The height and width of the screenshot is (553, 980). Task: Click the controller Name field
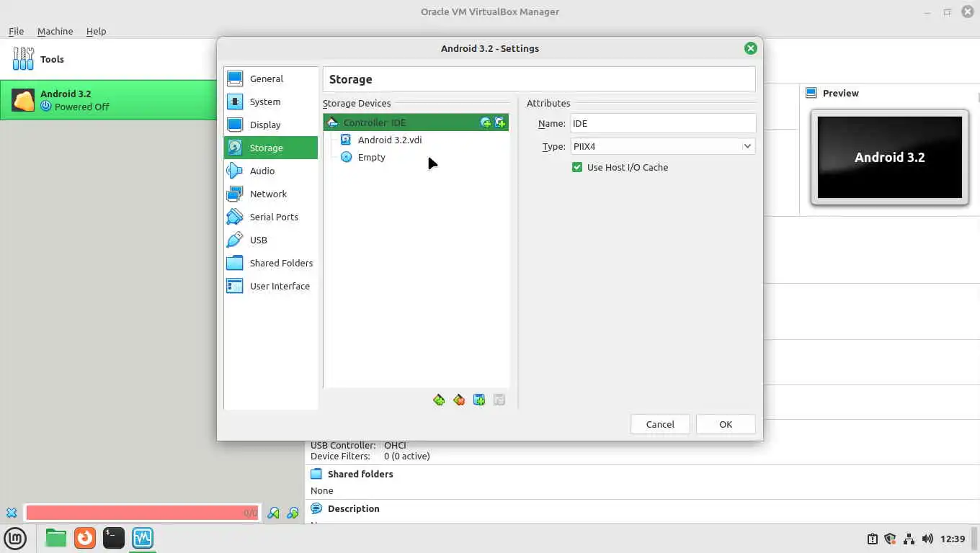click(x=662, y=123)
